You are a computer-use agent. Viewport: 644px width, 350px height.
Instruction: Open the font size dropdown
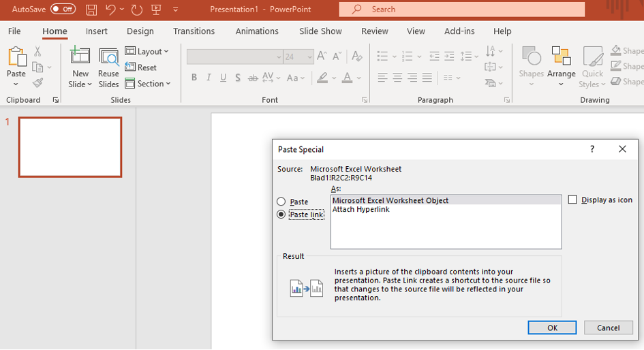click(x=309, y=57)
